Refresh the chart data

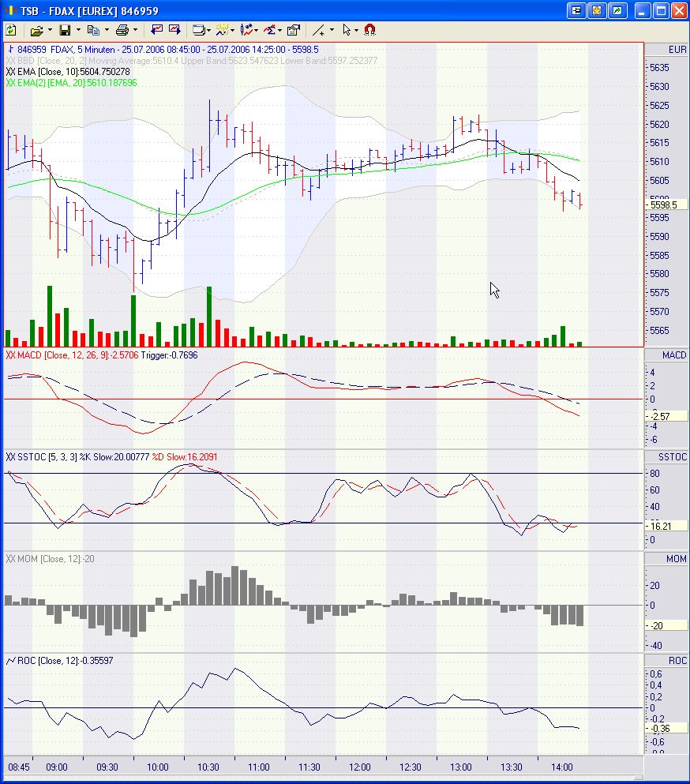point(11,29)
